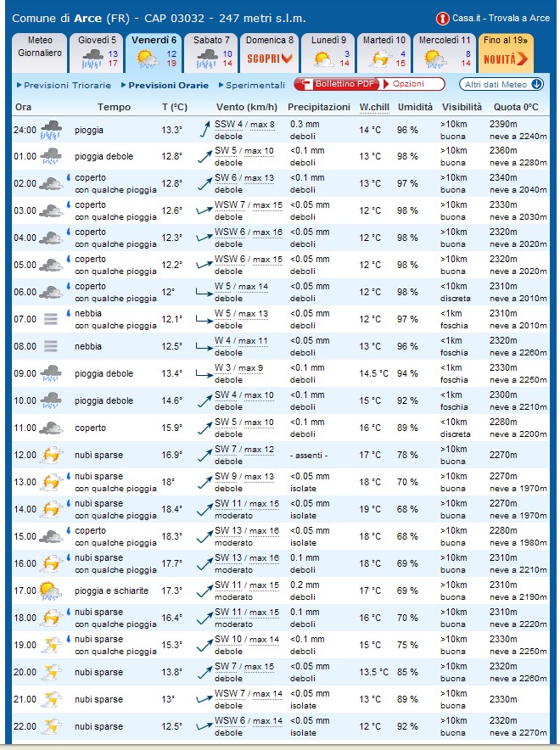
Task: Open the Sabato 7 forecast tab
Action: [x=210, y=53]
